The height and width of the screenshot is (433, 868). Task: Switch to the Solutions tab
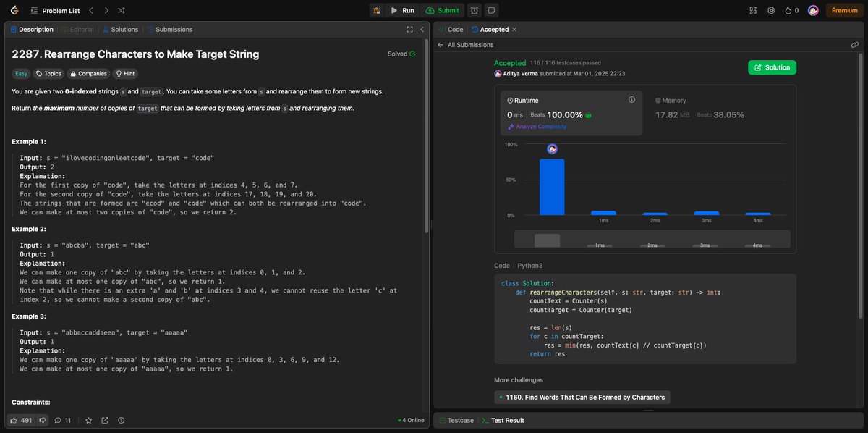pyautogui.click(x=120, y=30)
